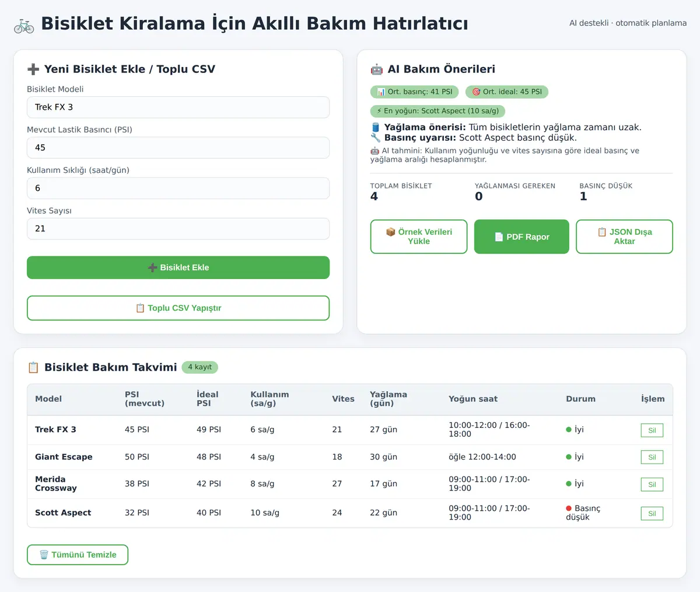The height and width of the screenshot is (592, 700).
Task: Click the green status dot in Trek FX 3 row
Action: (569, 430)
